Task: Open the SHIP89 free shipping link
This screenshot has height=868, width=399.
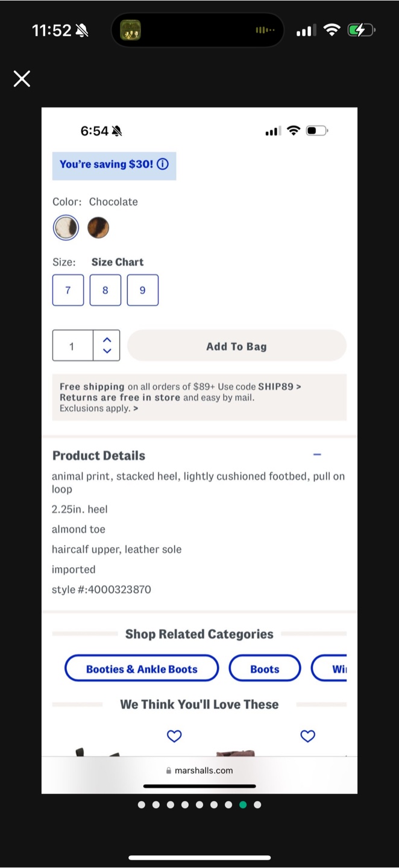Action: [x=279, y=386]
